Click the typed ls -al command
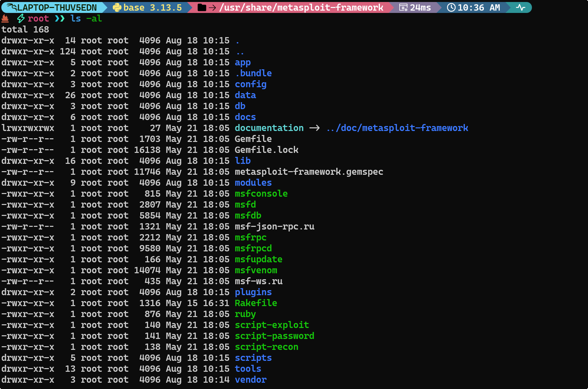 86,19
